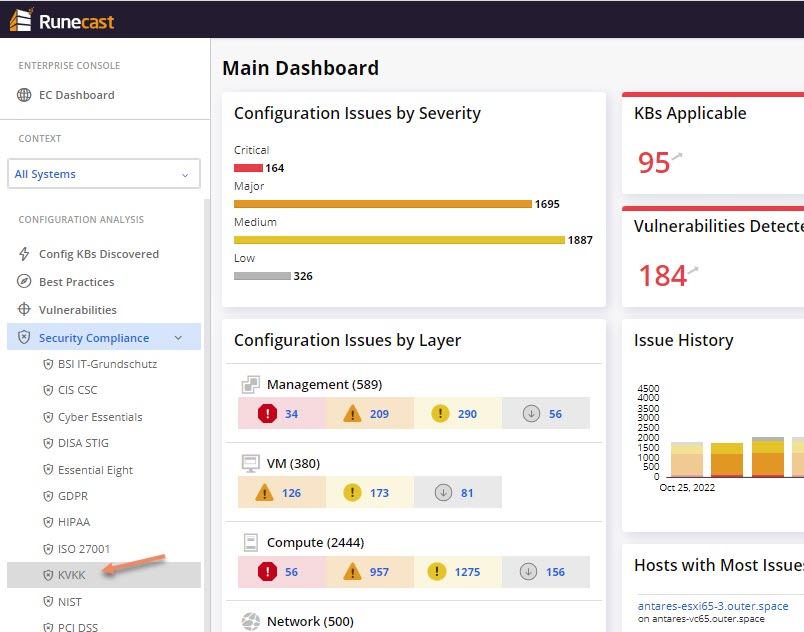The height and width of the screenshot is (632, 804).
Task: Click the KBs Applicable 95 count
Action: (x=654, y=162)
